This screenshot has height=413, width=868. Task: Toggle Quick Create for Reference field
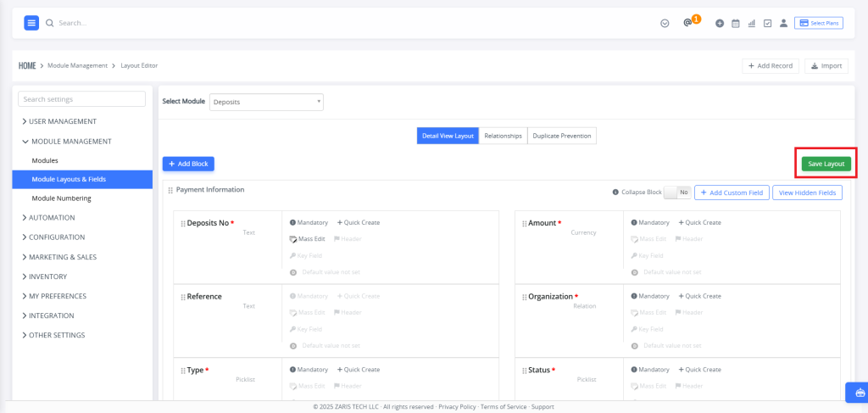tap(359, 296)
